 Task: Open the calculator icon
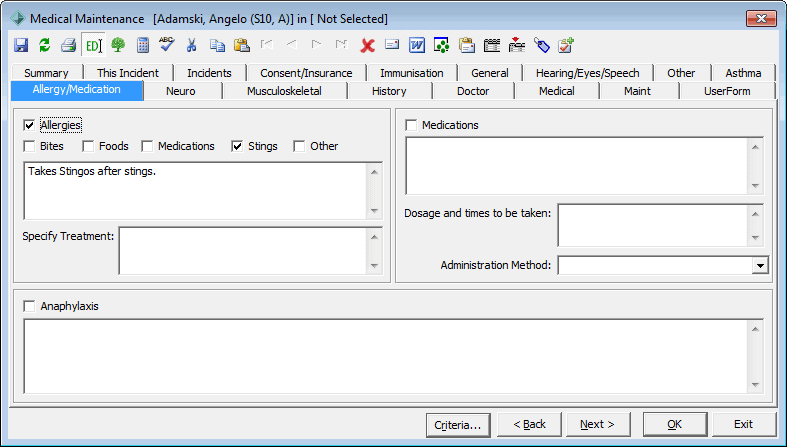click(143, 45)
